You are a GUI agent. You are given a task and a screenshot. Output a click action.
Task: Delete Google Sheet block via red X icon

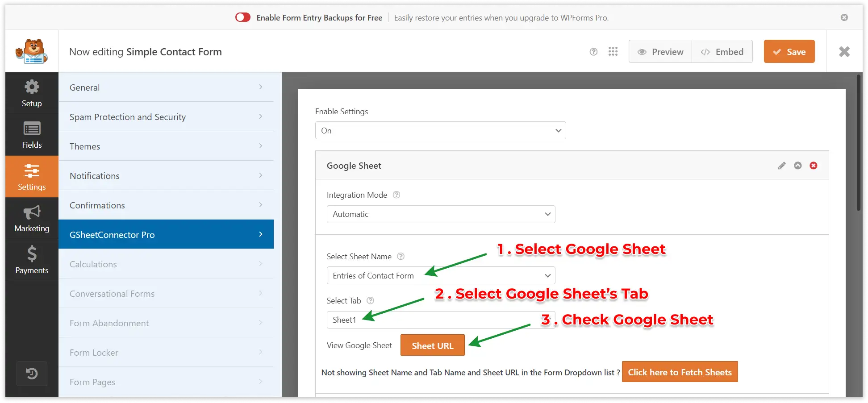[x=813, y=166]
